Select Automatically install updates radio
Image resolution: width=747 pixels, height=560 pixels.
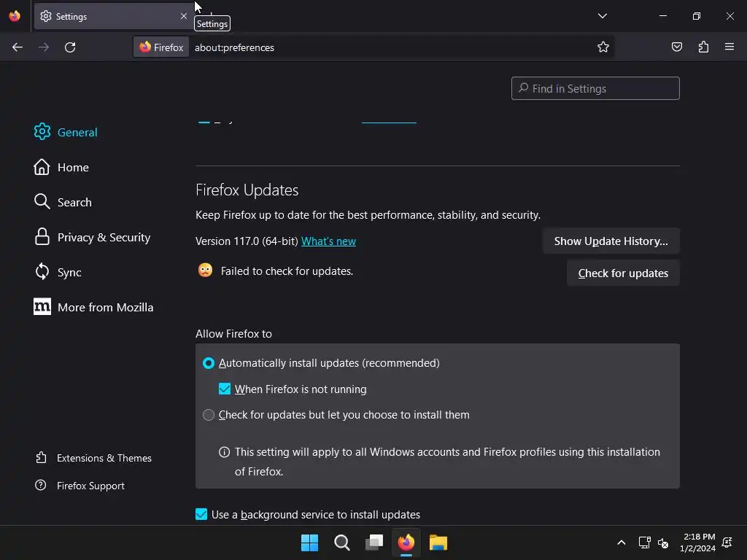(209, 363)
